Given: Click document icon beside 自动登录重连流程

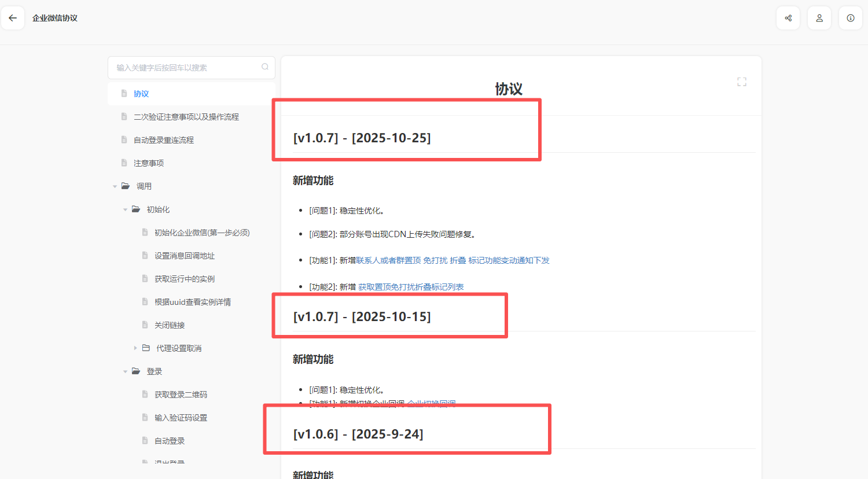Looking at the screenshot, I should [x=124, y=139].
